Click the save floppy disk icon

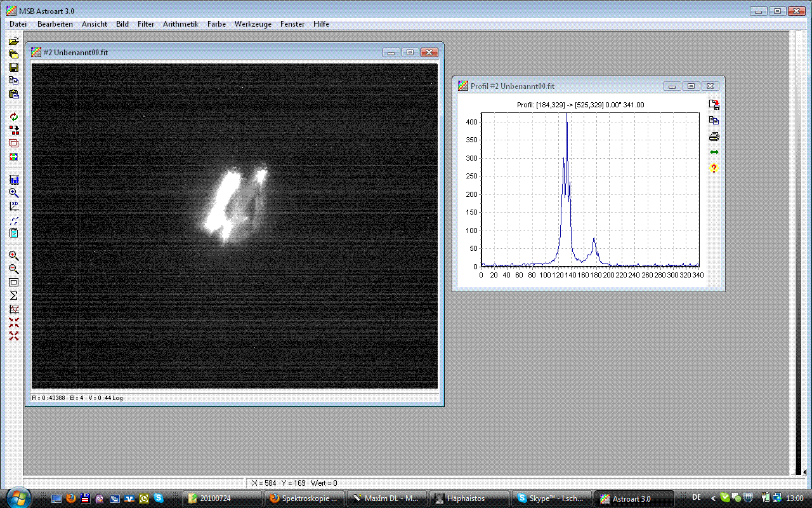[x=13, y=67]
